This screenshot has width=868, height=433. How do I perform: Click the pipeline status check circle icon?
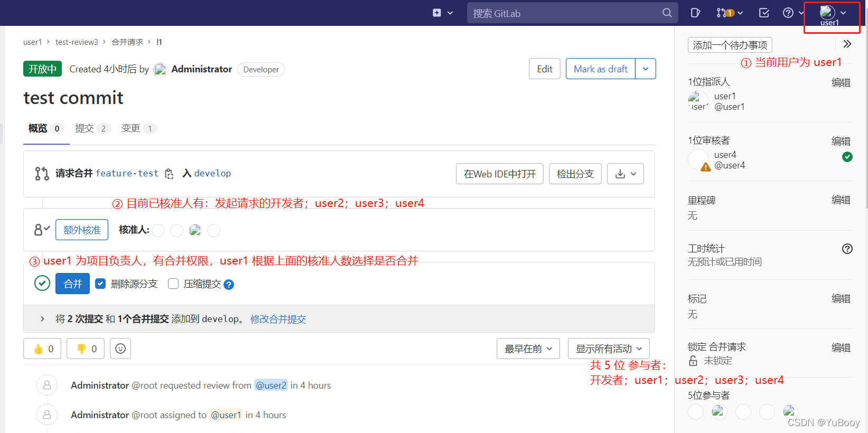(x=42, y=284)
